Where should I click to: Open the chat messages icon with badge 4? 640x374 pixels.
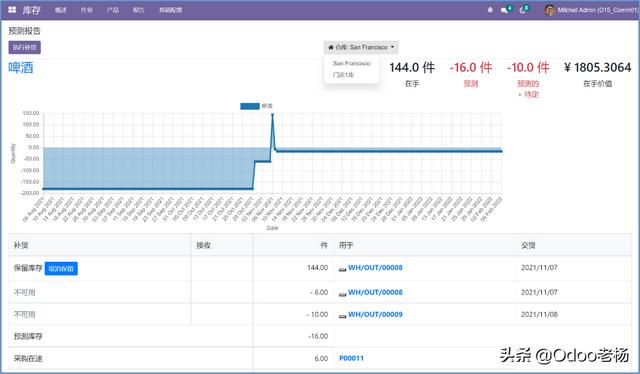pyautogui.click(x=506, y=10)
